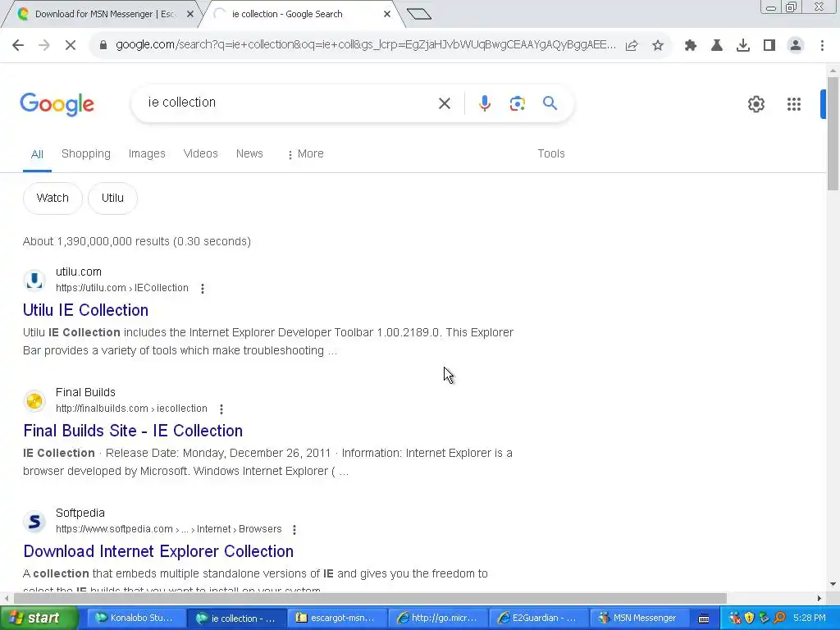Start voice search with microphone

click(484, 103)
